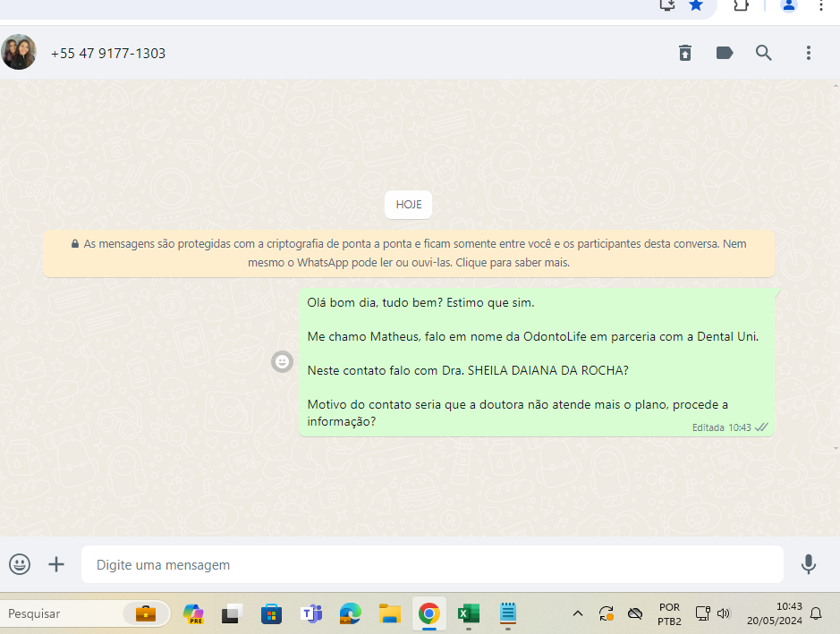Click the chat scrollbar up arrow
The image size is (840, 634).
point(836,85)
